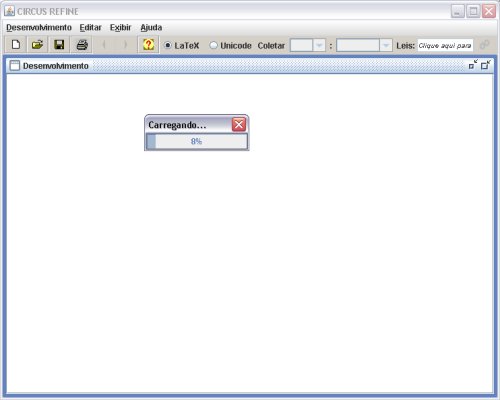Image resolution: width=500 pixels, height=400 pixels.
Task: Select the LaTeX radio button
Action: pyautogui.click(x=168, y=45)
